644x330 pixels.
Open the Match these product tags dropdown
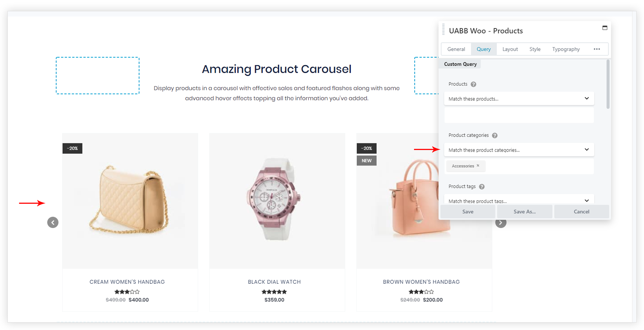point(519,199)
